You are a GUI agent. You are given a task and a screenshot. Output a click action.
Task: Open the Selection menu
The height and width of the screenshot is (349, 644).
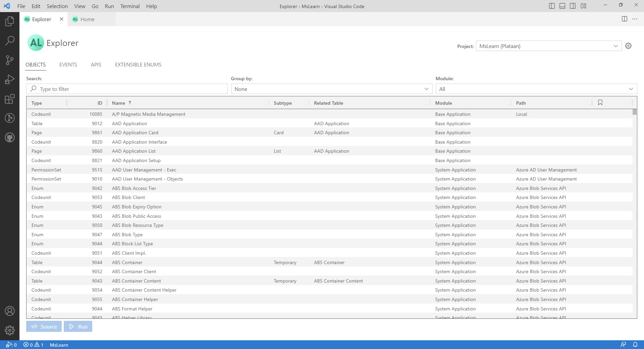(x=57, y=6)
